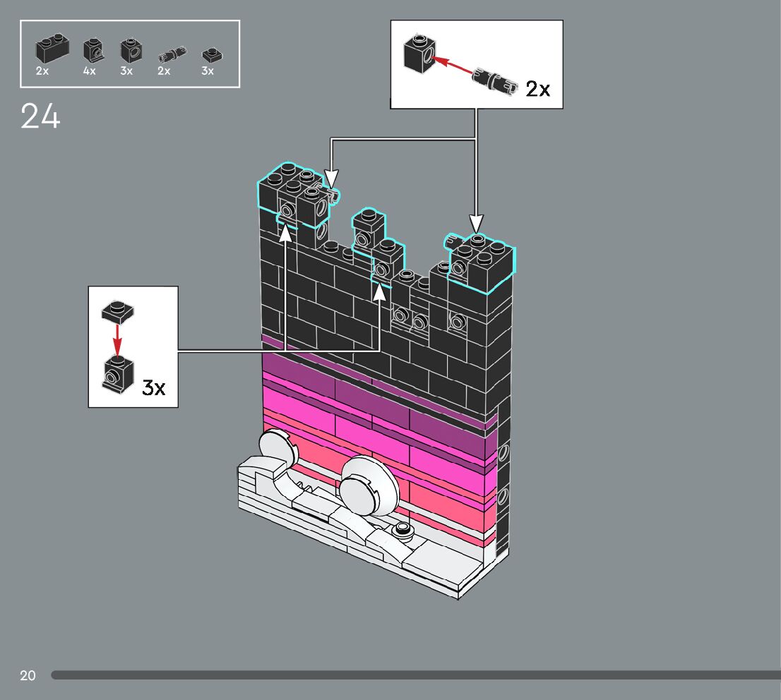The image size is (781, 700).
Task: Click the large 2x label in top callout
Action: click(x=537, y=89)
